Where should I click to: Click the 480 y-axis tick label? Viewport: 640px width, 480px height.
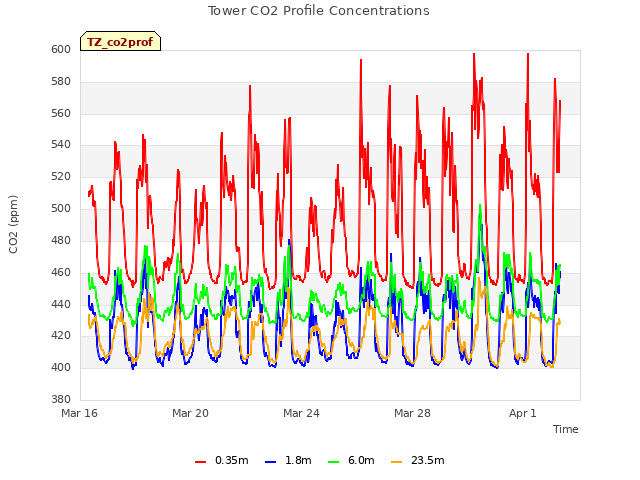(x=61, y=240)
